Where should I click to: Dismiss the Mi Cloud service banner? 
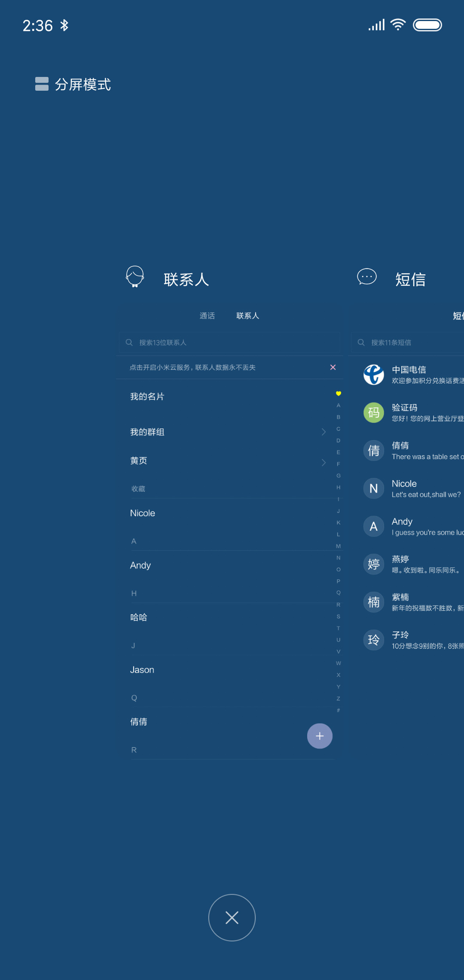[333, 367]
